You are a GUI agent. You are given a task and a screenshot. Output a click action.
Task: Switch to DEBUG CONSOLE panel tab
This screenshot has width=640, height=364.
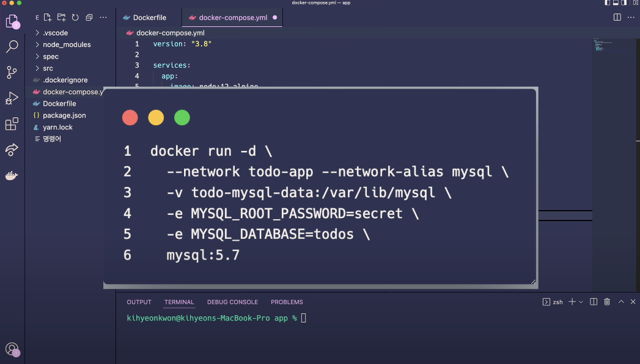tap(232, 302)
